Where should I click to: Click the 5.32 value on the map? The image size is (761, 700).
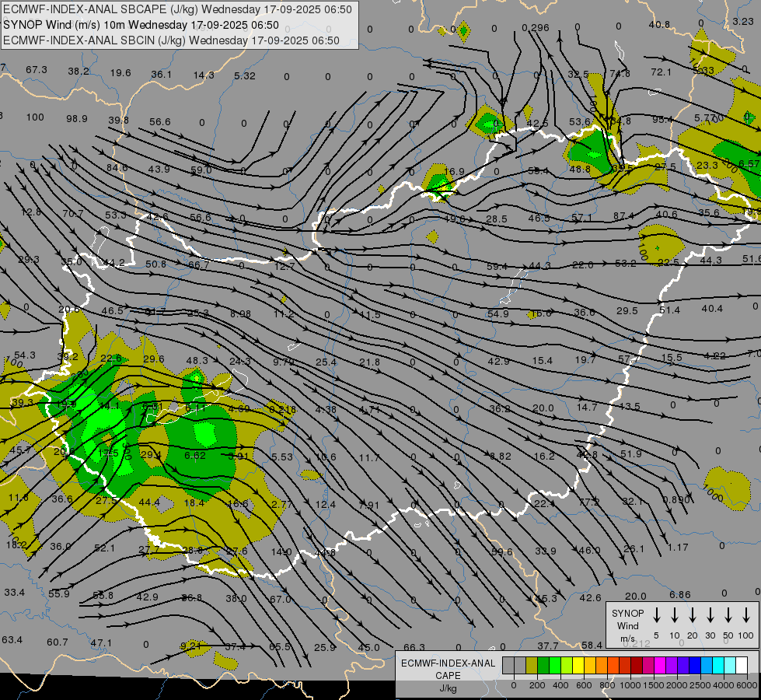(x=245, y=75)
